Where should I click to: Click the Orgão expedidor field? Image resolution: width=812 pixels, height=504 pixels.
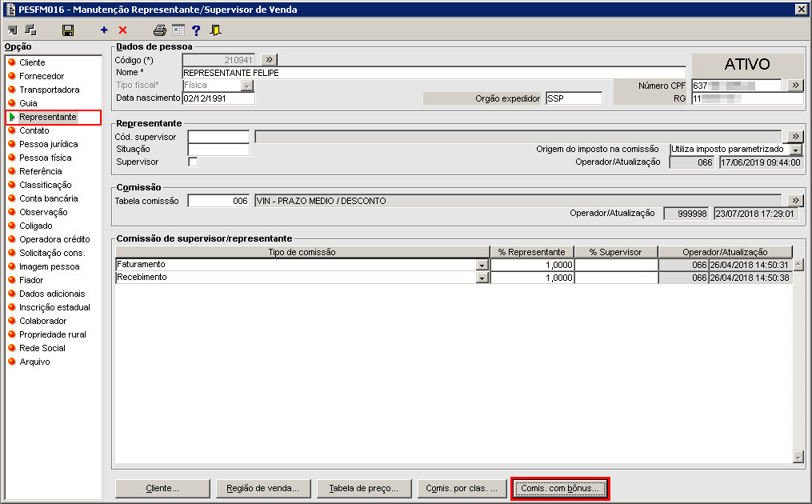coord(574,98)
